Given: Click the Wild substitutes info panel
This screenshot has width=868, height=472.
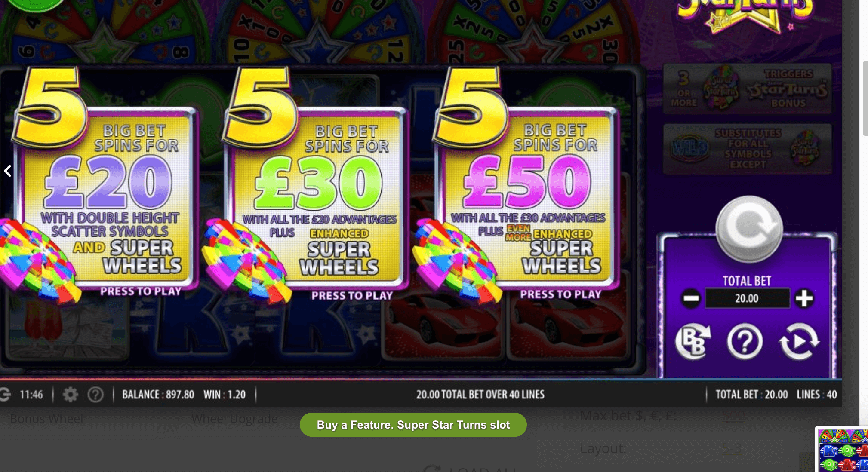Looking at the screenshot, I should point(747,149).
